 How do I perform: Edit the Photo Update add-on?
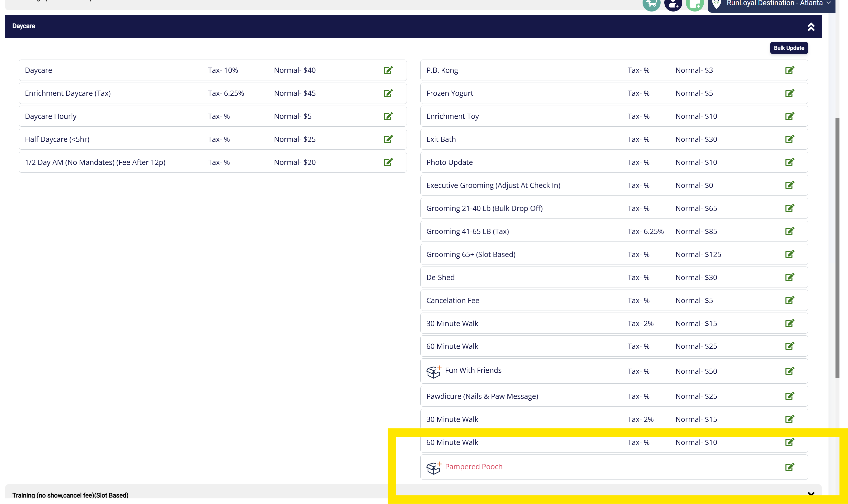790,162
